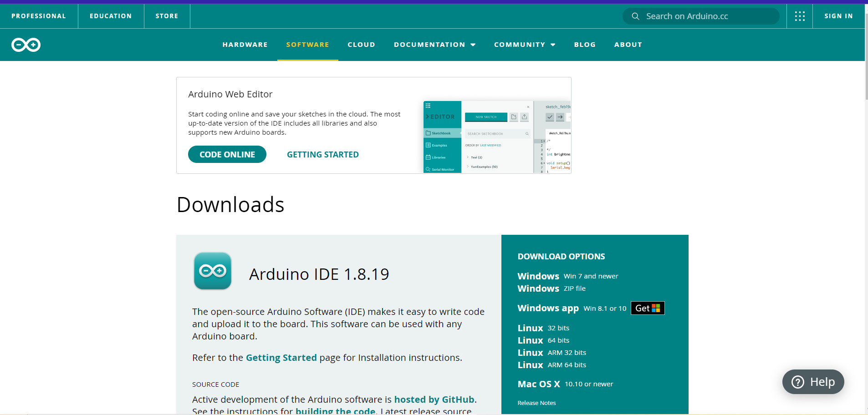Viewport: 868px width, 415px height.
Task: Open the Blog nav item
Action: (x=585, y=45)
